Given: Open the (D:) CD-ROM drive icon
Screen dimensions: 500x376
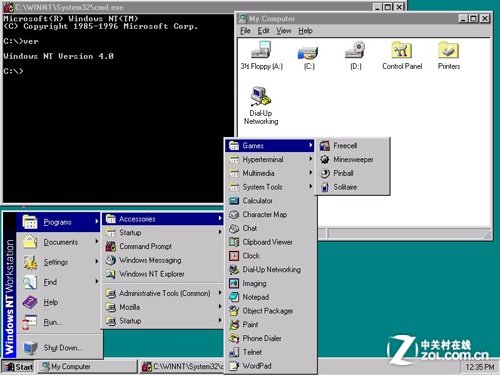Looking at the screenshot, I should [355, 55].
